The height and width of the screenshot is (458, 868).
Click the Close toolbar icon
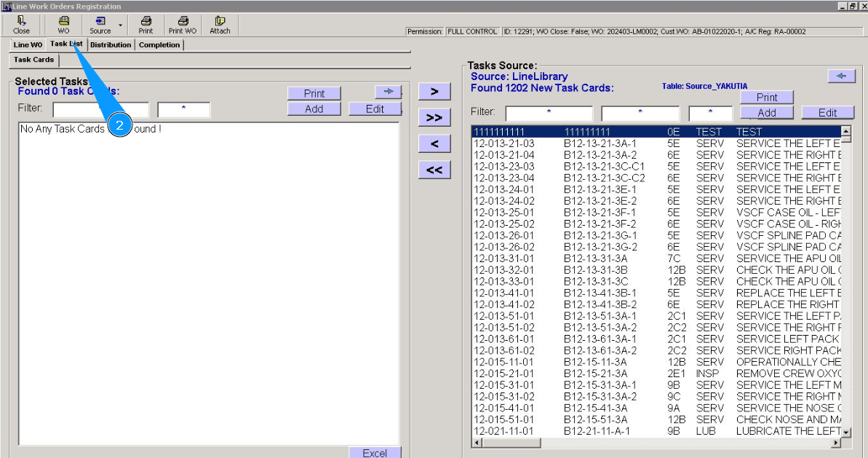21,25
